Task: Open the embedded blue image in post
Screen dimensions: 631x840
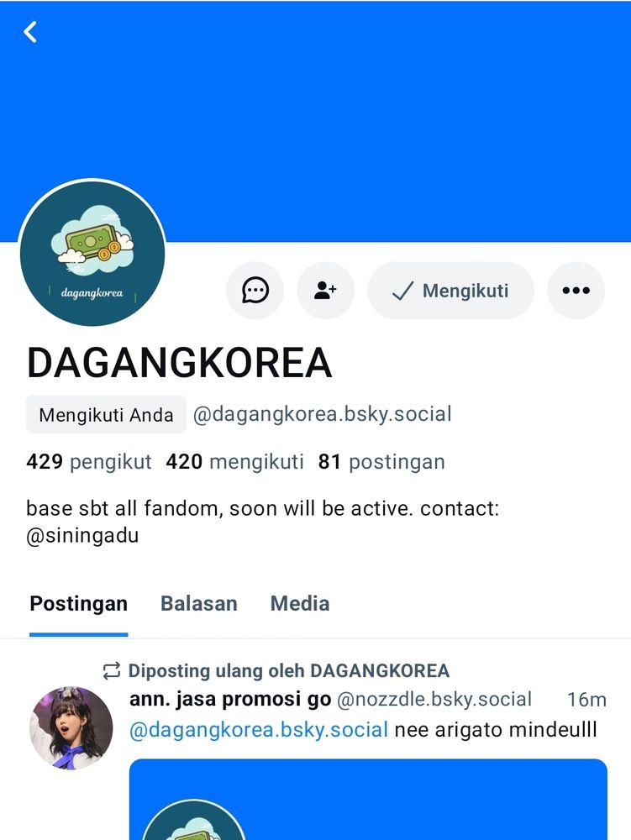Action: [x=369, y=800]
